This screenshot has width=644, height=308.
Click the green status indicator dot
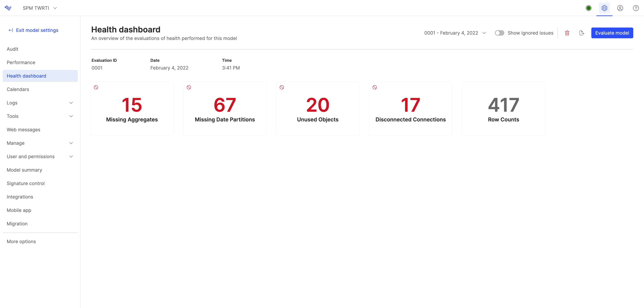tap(588, 8)
